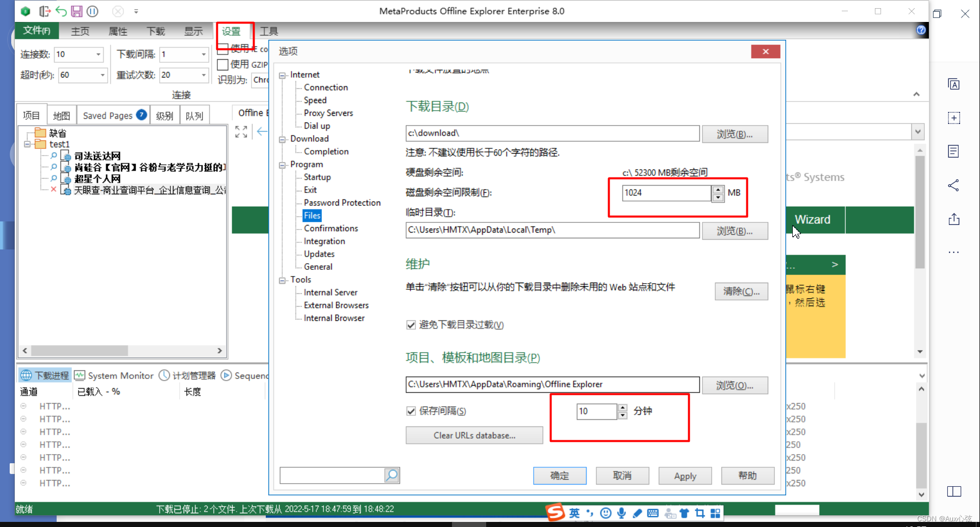
Task: Click the blue back arrow in browser pane
Action: coord(262,132)
